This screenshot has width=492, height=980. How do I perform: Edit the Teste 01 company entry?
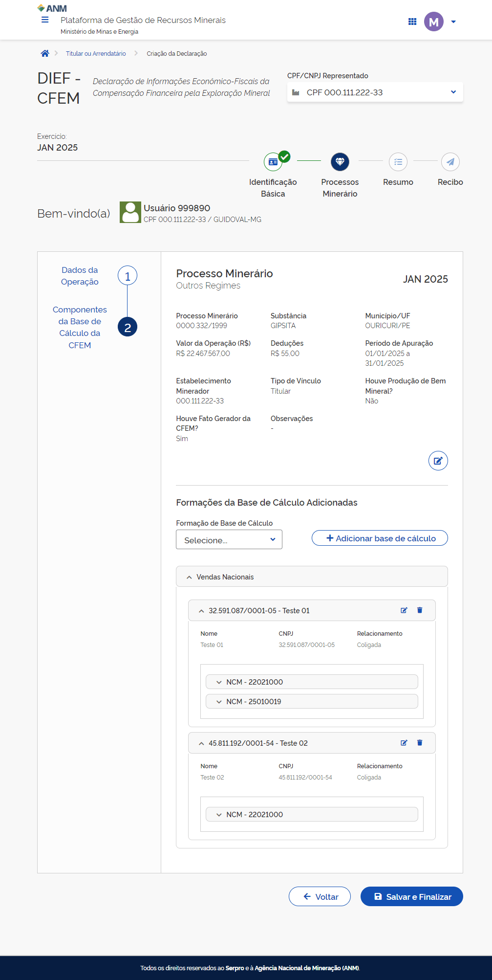(404, 610)
